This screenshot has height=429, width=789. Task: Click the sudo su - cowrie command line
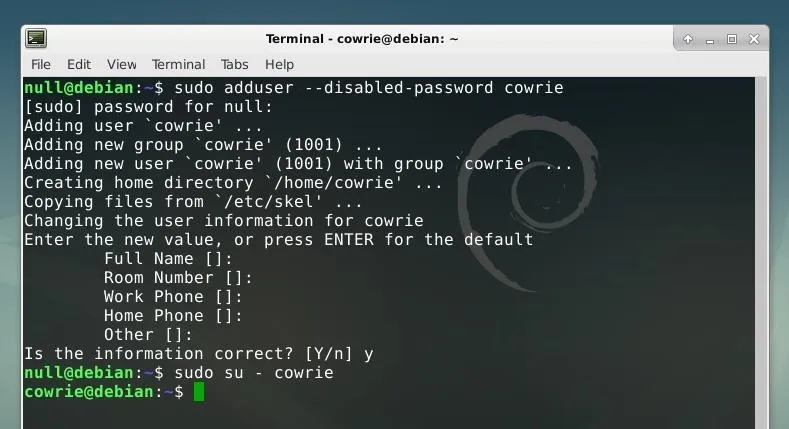click(254, 373)
